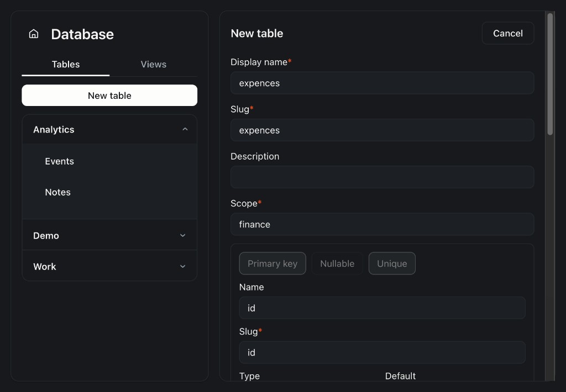The image size is (566, 392).
Task: Collapse the Analytics group
Action: pos(109,129)
